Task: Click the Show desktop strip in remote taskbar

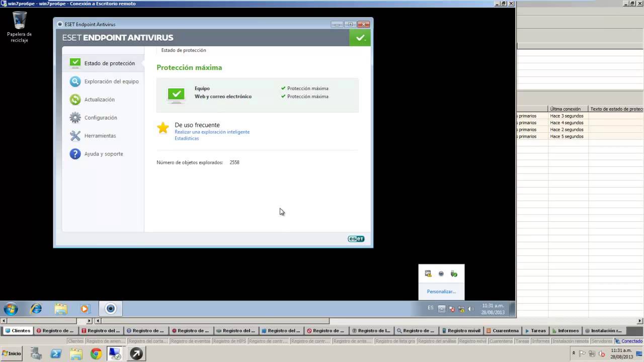Action: pyautogui.click(x=512, y=309)
